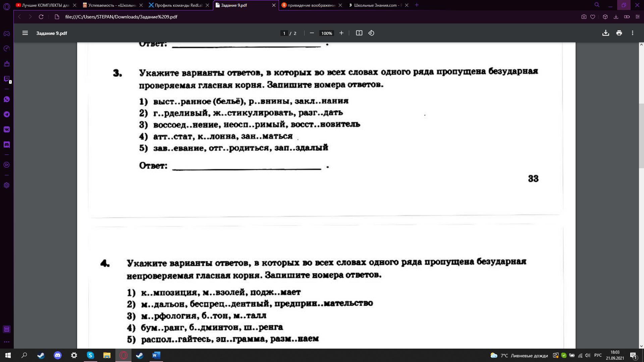This screenshot has width=644, height=362.
Task: Open notifications action center
Action: point(634,356)
